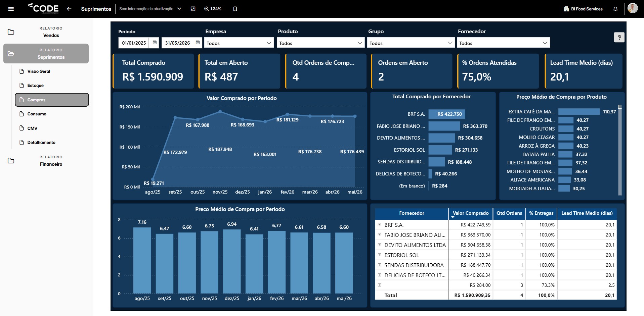The height and width of the screenshot is (316, 644).
Task: Sort table by Qtd Ordens header
Action: point(509,213)
